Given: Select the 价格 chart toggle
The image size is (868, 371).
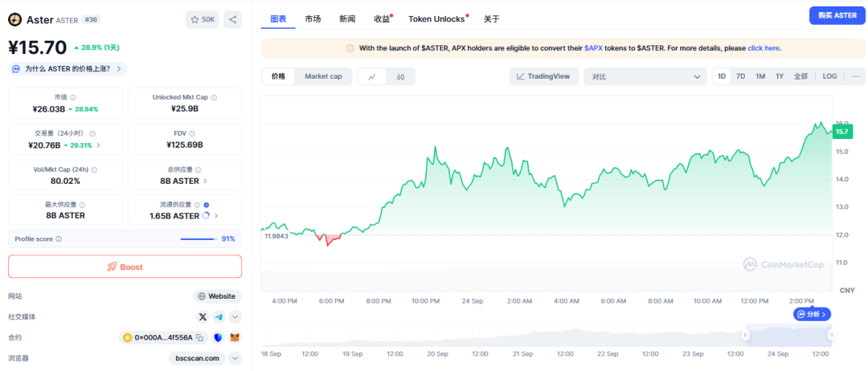Looking at the screenshot, I should (x=278, y=76).
